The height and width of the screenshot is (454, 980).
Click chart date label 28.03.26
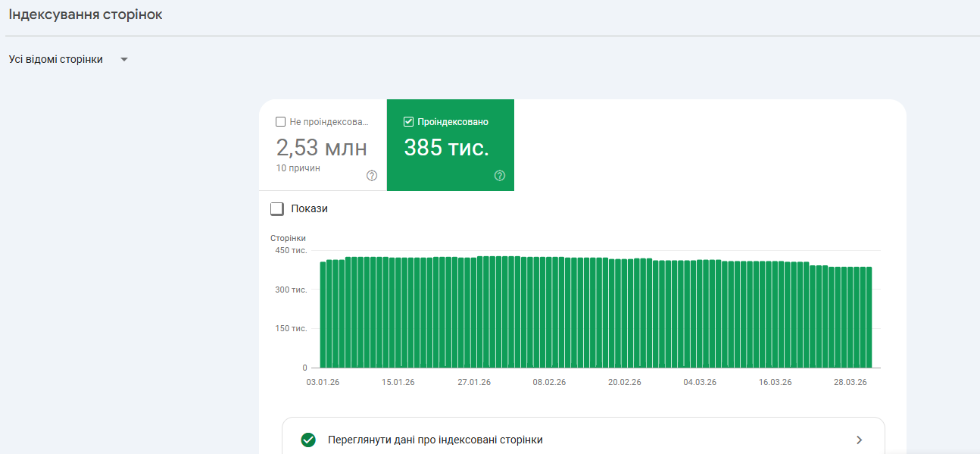[x=850, y=382]
